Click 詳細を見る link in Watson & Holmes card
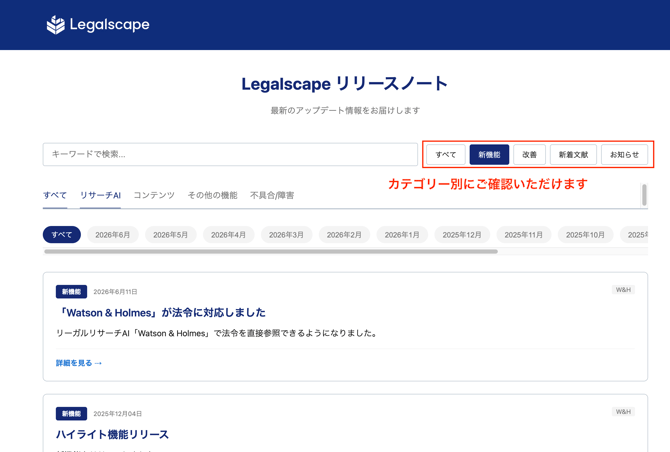This screenshot has height=452, width=670. pyautogui.click(x=79, y=363)
